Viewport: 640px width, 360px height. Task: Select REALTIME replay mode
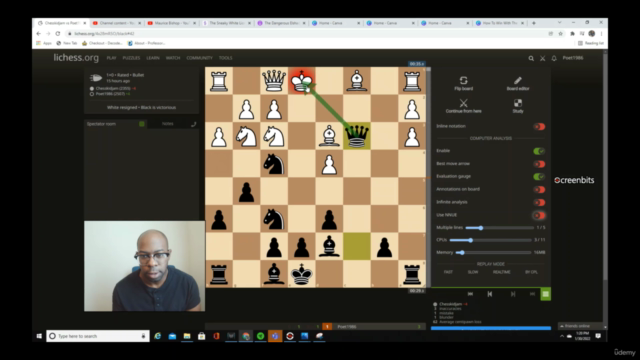coord(502,272)
